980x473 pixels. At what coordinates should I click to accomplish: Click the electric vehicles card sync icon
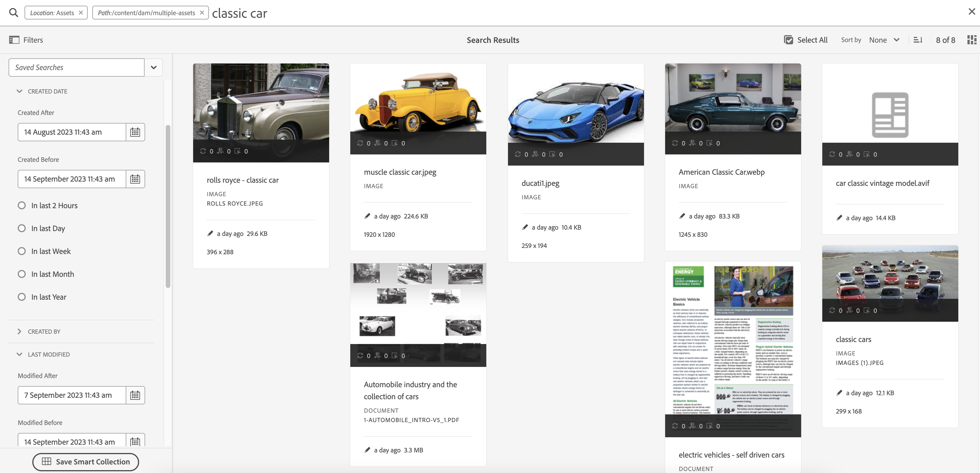(675, 426)
